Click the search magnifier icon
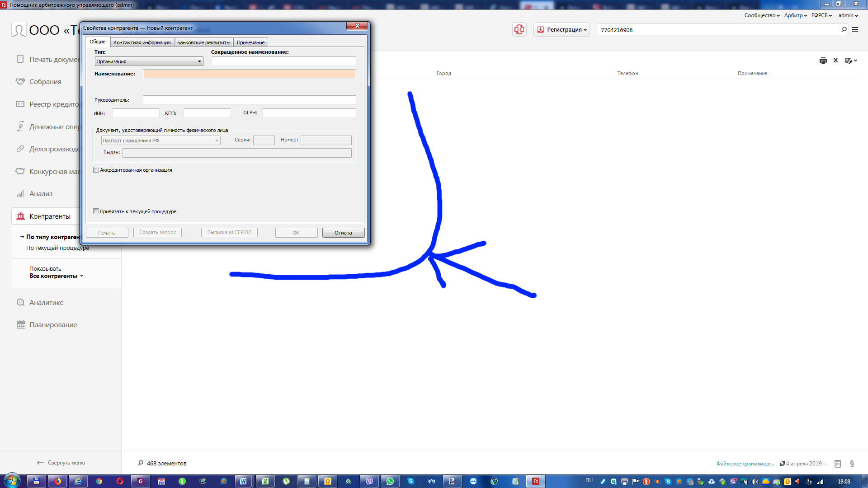Screen dimensions: 868x488 click(844, 29)
